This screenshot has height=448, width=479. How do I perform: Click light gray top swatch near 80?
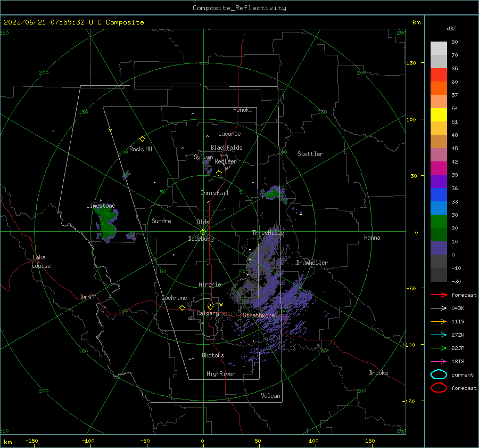pos(439,48)
